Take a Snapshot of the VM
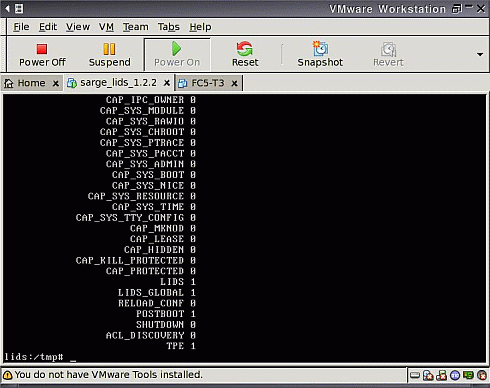 pyautogui.click(x=320, y=54)
